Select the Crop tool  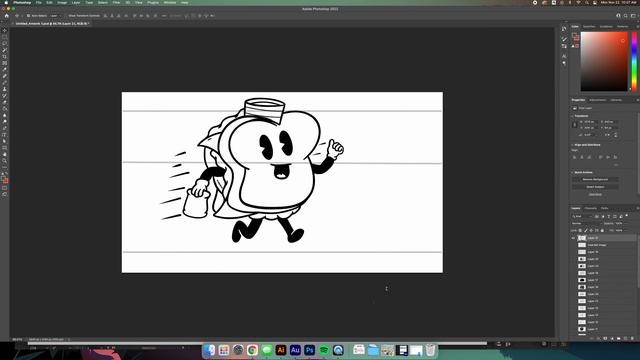[x=4, y=57]
